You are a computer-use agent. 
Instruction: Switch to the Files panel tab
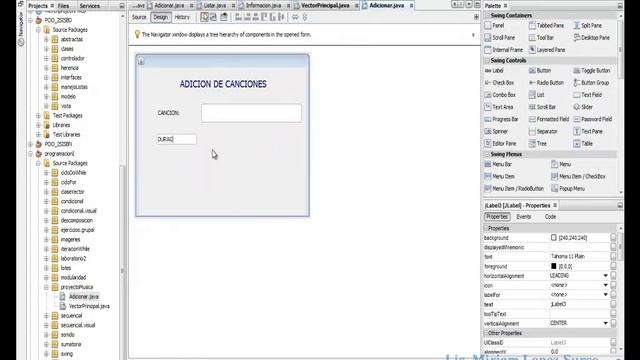pyautogui.click(x=63, y=6)
